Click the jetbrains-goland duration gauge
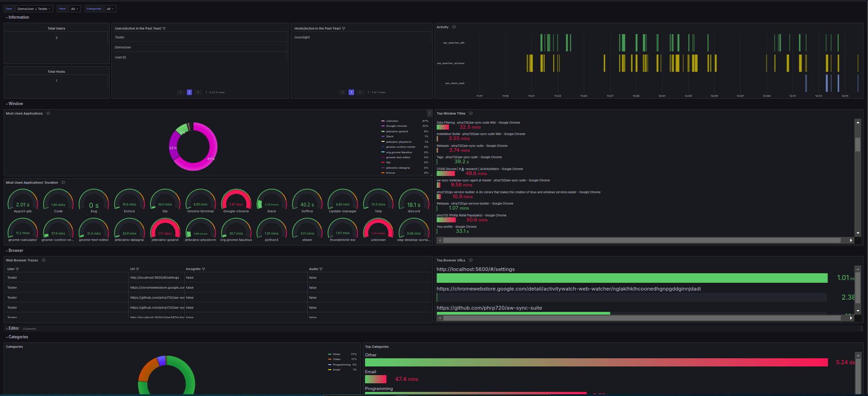868x396 pixels. click(165, 229)
